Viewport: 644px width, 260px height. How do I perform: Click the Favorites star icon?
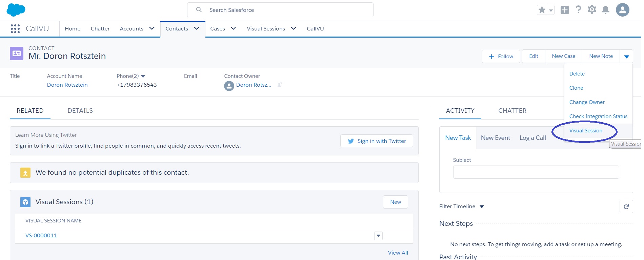[542, 10]
